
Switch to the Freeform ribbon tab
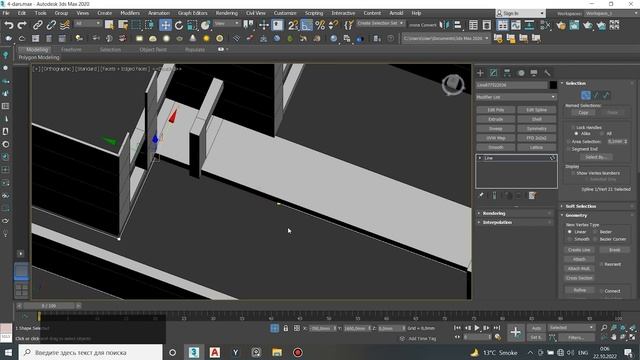(71, 49)
